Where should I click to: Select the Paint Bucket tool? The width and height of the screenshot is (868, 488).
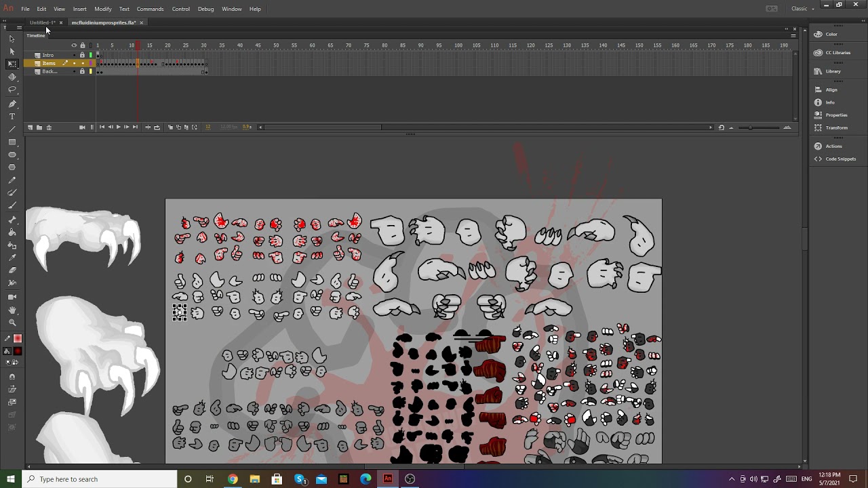12,232
